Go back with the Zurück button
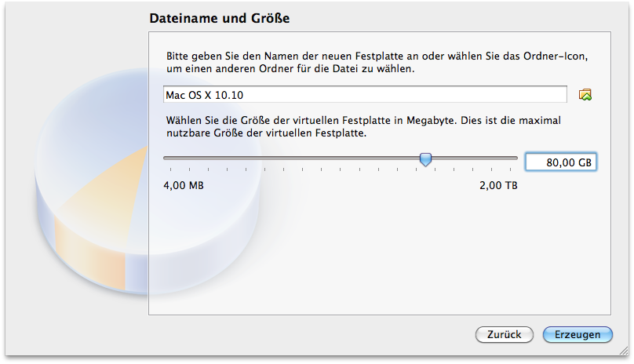The image size is (634, 364). tap(504, 334)
